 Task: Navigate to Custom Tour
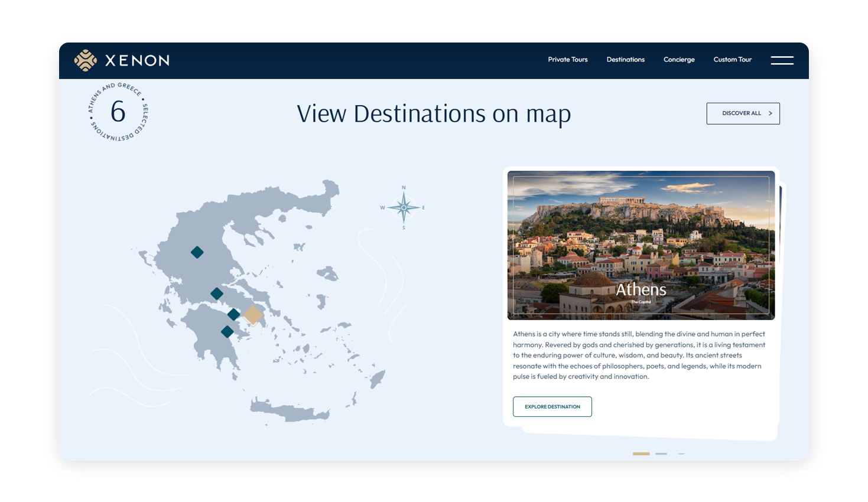732,60
